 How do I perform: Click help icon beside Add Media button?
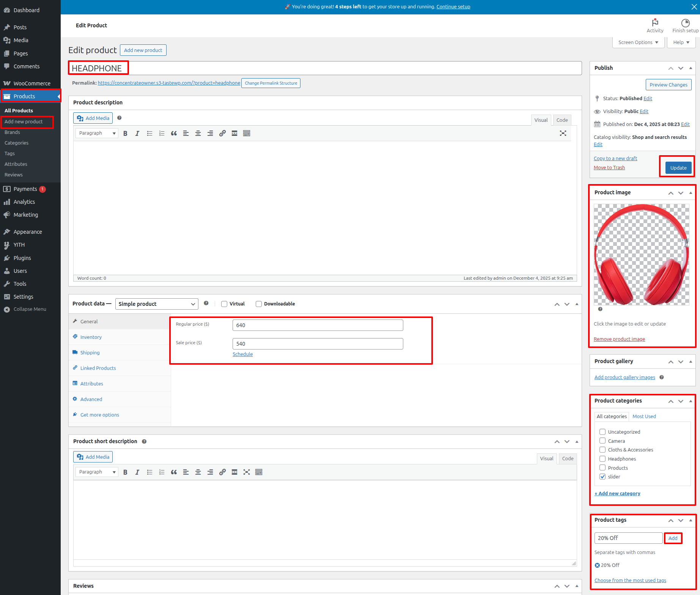coord(119,118)
